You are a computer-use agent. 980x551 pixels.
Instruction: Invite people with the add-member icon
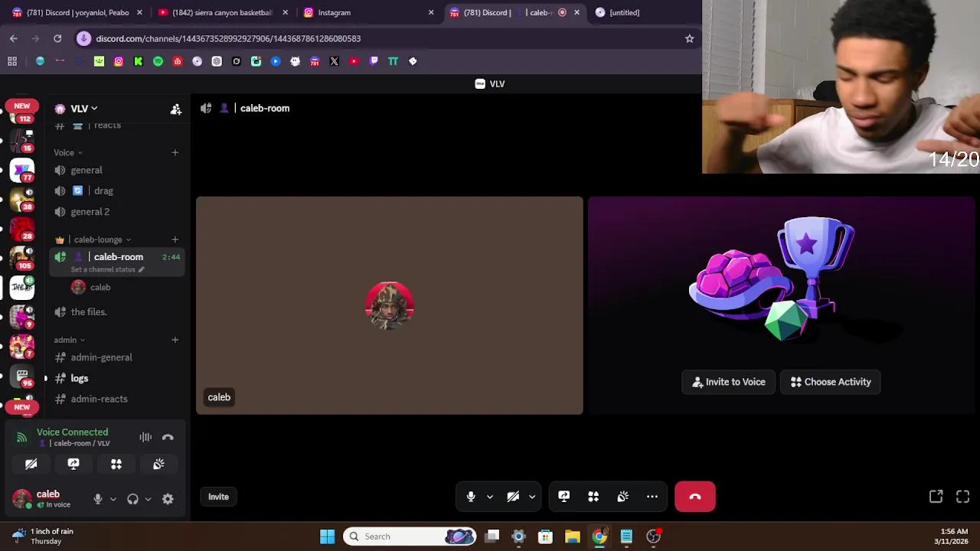click(176, 109)
